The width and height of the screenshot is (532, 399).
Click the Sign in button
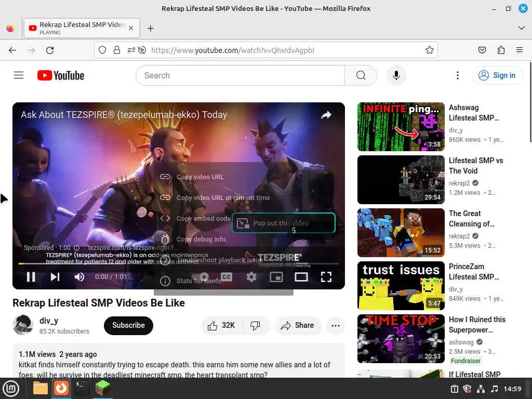[x=497, y=75]
